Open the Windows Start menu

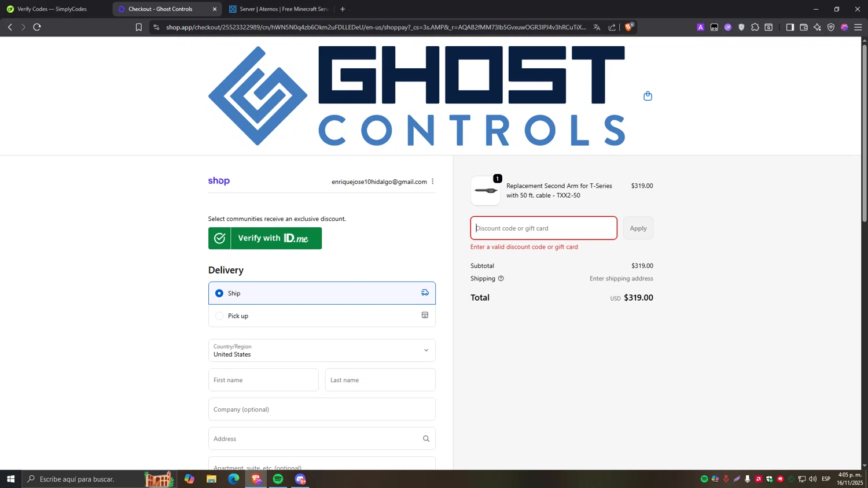tap(10, 479)
